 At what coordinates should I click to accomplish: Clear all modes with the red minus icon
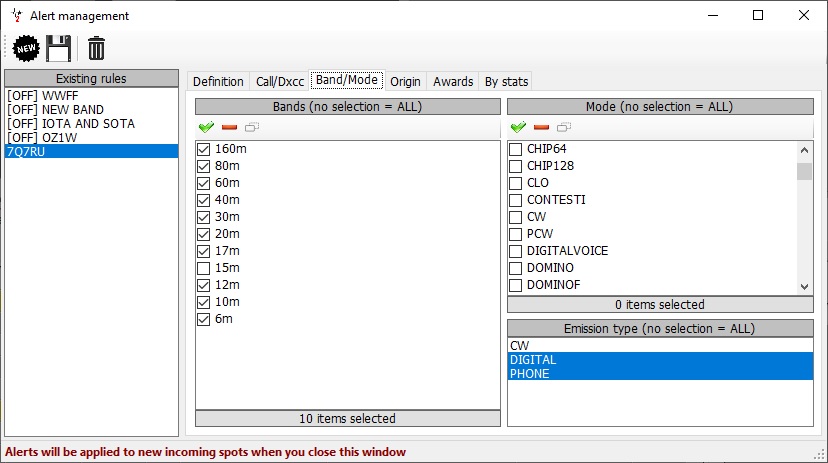(541, 127)
